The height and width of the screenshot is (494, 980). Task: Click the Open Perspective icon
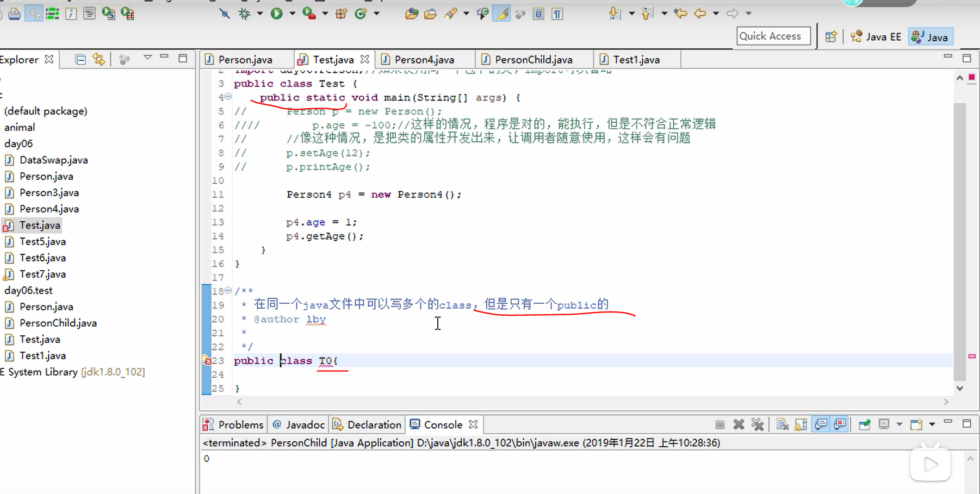click(830, 36)
